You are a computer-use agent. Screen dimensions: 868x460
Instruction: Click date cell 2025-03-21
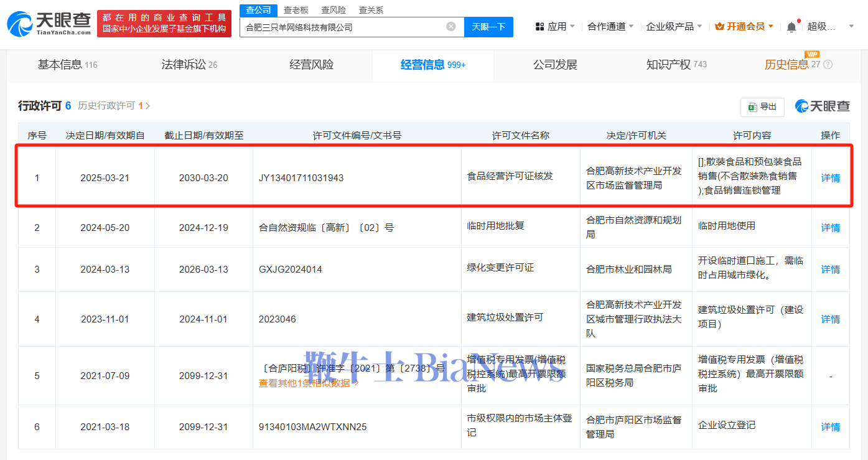[105, 178]
